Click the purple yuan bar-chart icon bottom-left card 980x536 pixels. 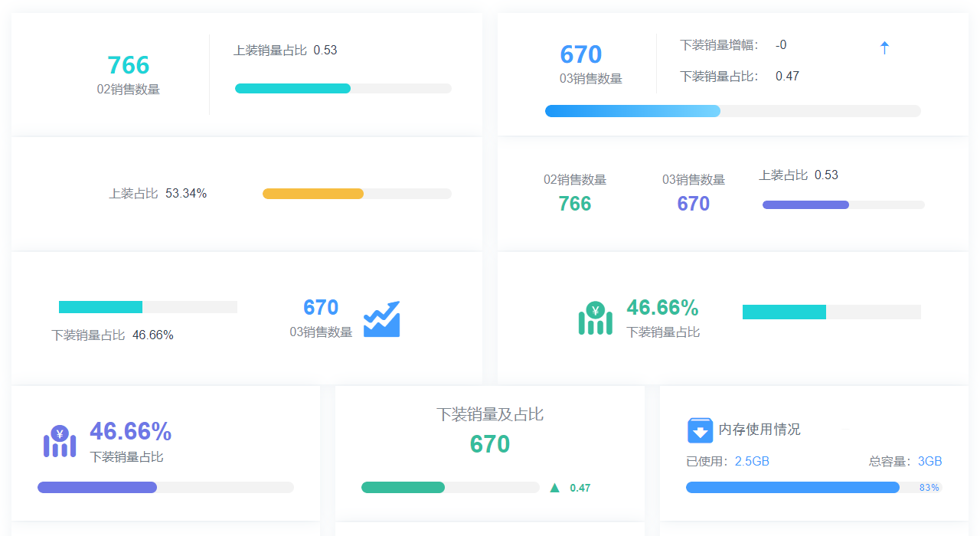point(59,441)
